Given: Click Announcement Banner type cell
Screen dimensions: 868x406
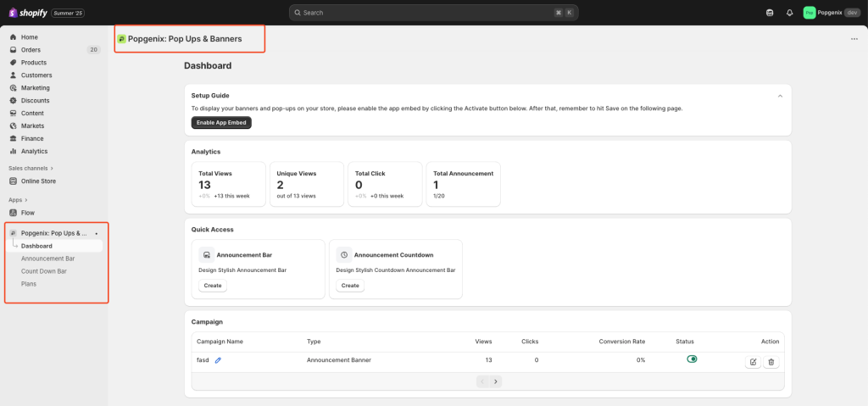Looking at the screenshot, I should [339, 360].
